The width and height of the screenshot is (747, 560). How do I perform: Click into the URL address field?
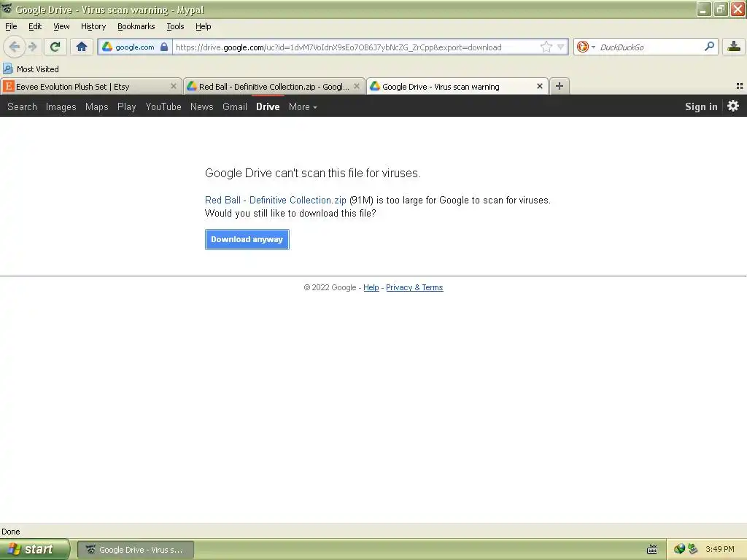click(x=356, y=47)
